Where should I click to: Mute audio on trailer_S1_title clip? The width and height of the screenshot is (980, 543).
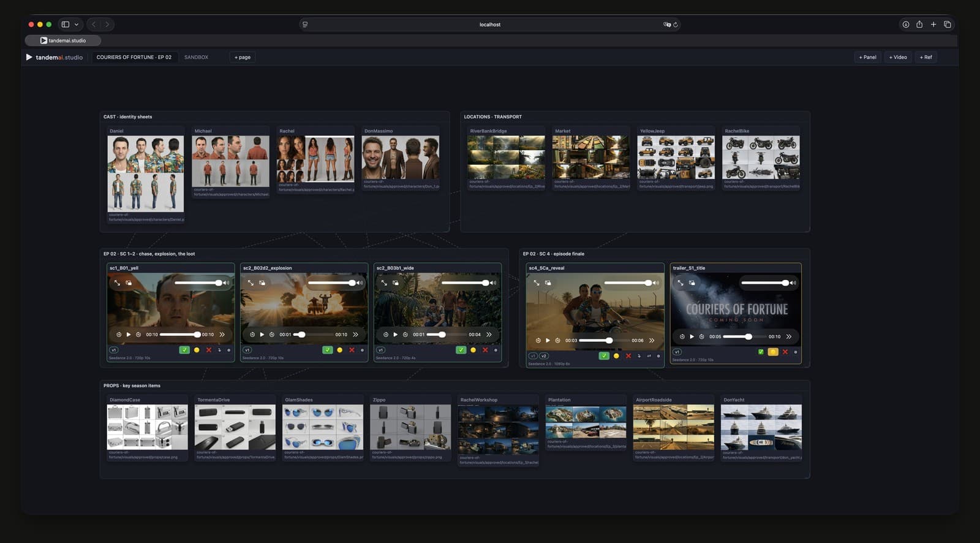point(793,283)
